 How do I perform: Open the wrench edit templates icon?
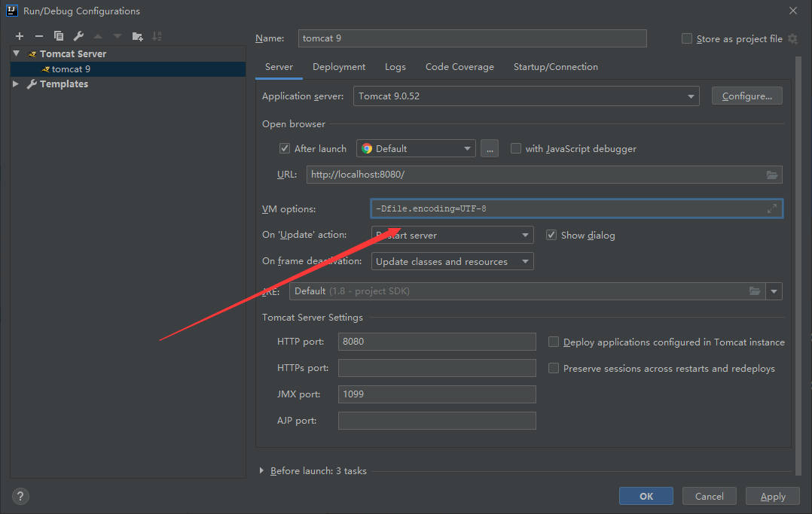pyautogui.click(x=78, y=36)
